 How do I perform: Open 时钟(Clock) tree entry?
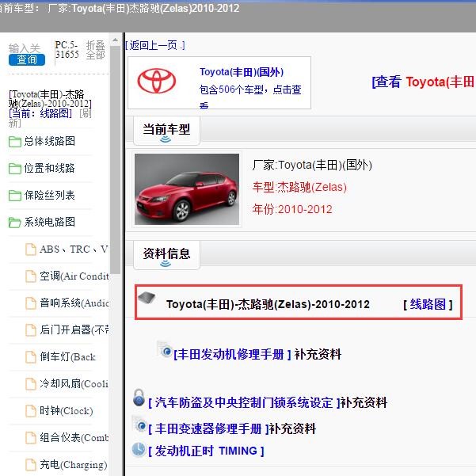tap(67, 411)
